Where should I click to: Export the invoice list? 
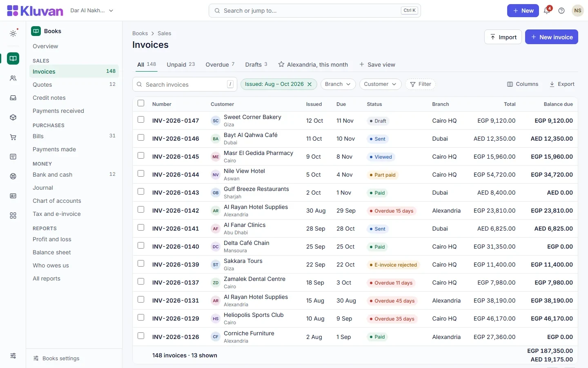pos(562,84)
